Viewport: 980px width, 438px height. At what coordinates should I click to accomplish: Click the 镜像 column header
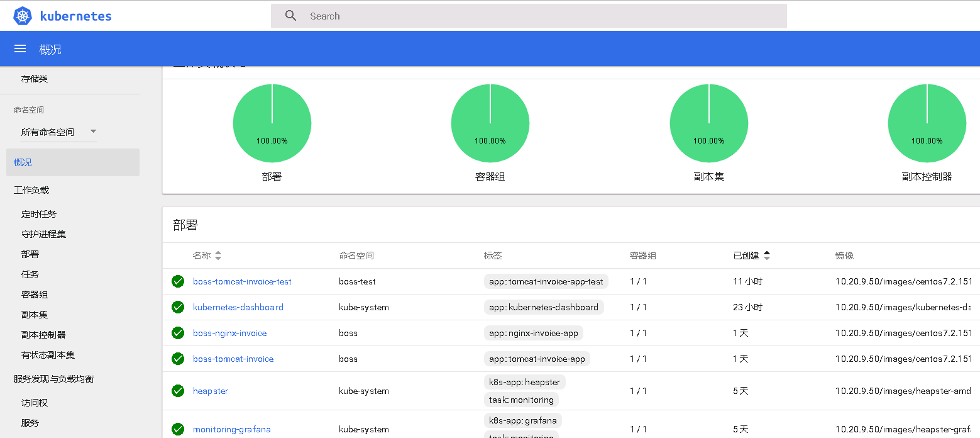[x=844, y=255]
